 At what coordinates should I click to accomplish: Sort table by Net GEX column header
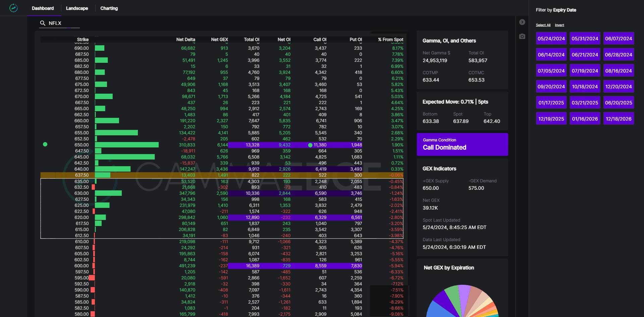pyautogui.click(x=219, y=40)
